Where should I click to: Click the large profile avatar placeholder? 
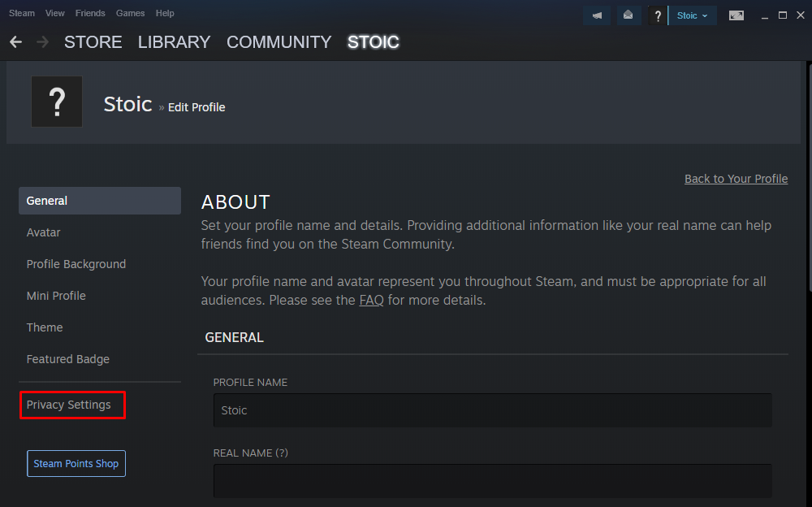pyautogui.click(x=57, y=102)
